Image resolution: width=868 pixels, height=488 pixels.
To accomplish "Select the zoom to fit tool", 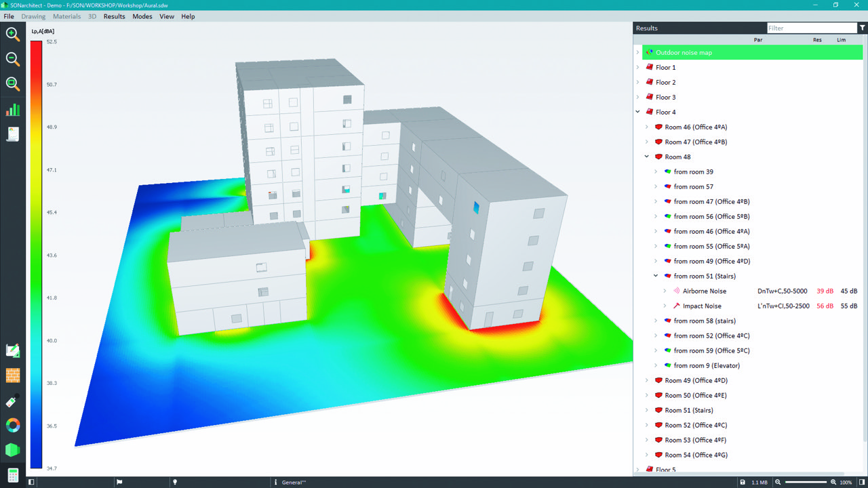I will [x=13, y=83].
